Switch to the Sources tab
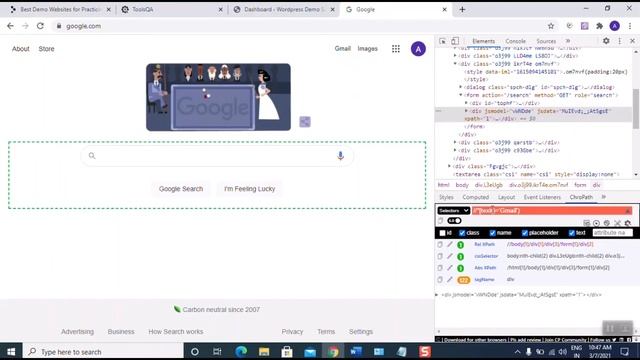 (x=546, y=41)
